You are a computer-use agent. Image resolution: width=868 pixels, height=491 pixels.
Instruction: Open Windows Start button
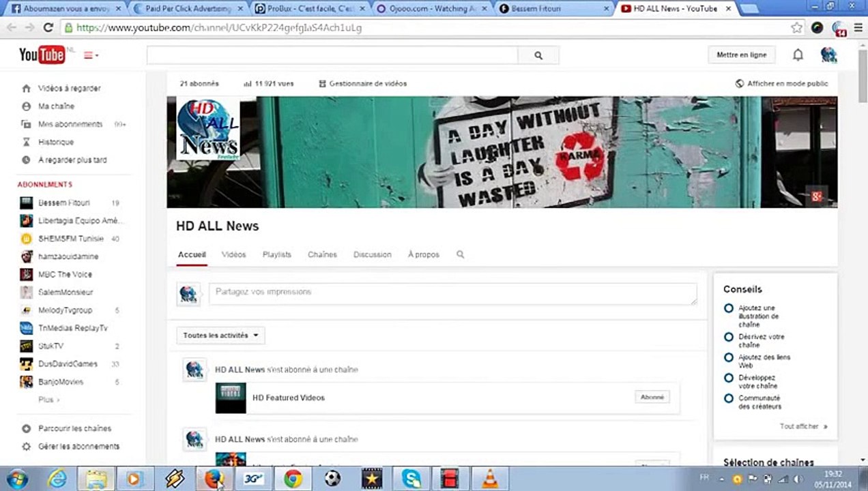pyautogui.click(x=16, y=479)
